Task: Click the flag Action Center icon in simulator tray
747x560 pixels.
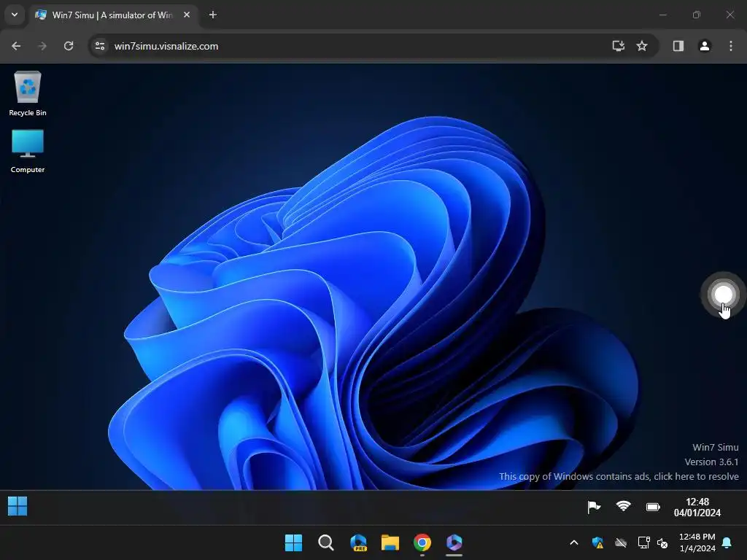Action: tap(594, 507)
